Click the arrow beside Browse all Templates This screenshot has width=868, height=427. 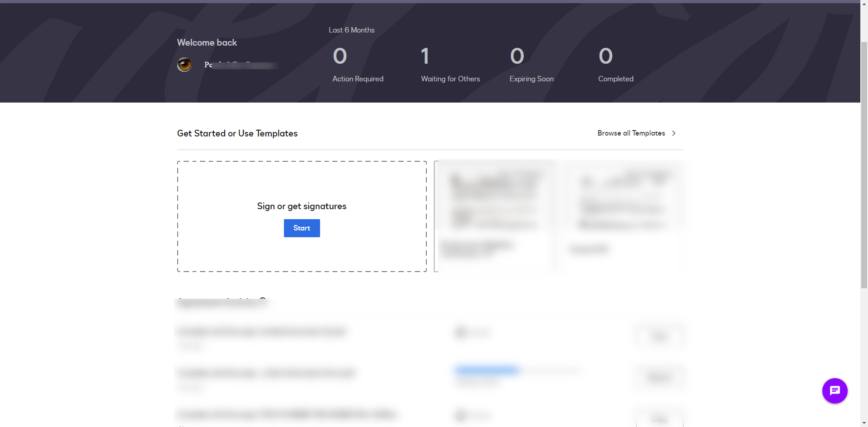point(674,133)
